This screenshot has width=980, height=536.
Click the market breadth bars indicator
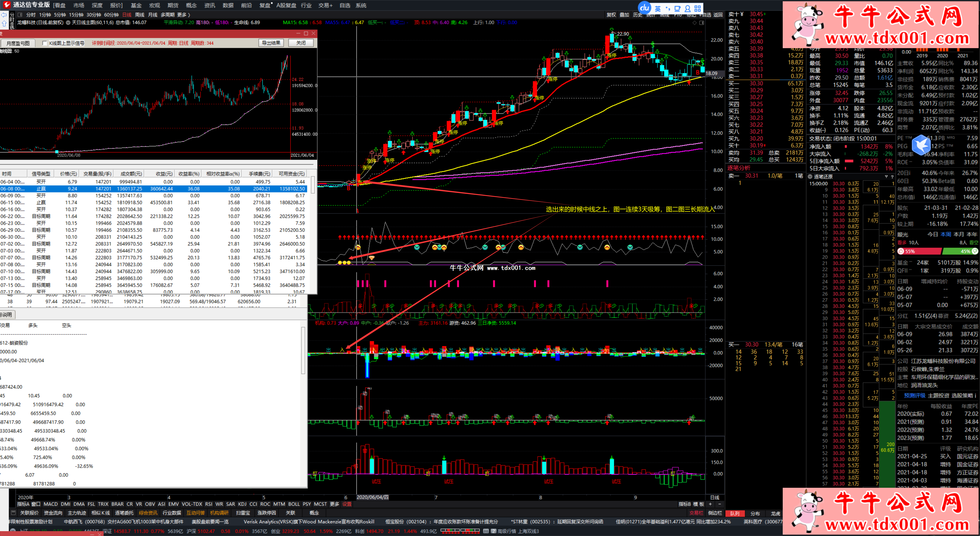click(x=460, y=531)
